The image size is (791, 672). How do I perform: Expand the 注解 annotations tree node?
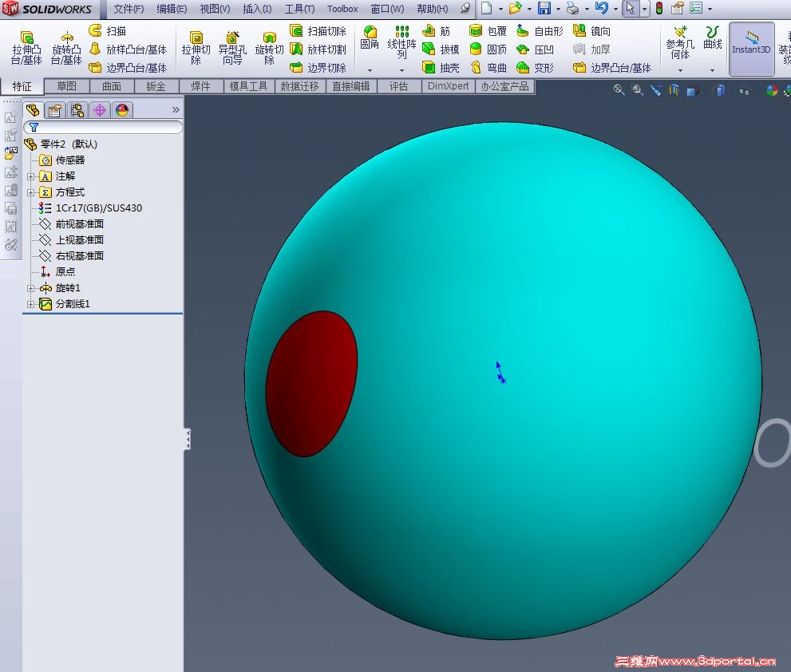(31, 176)
